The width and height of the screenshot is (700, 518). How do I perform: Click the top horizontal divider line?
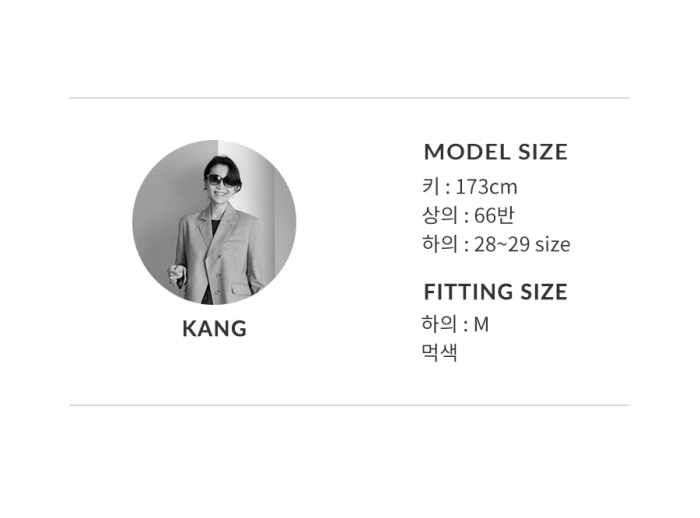(x=349, y=98)
